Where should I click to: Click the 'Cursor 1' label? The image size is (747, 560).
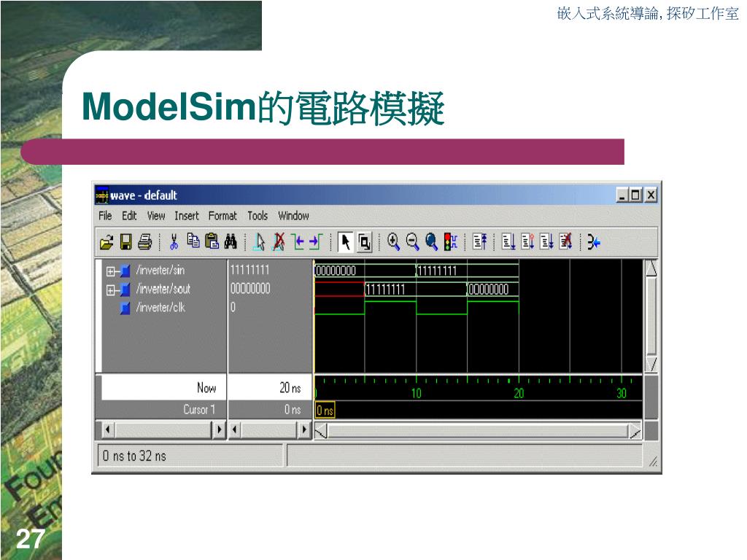(199, 410)
